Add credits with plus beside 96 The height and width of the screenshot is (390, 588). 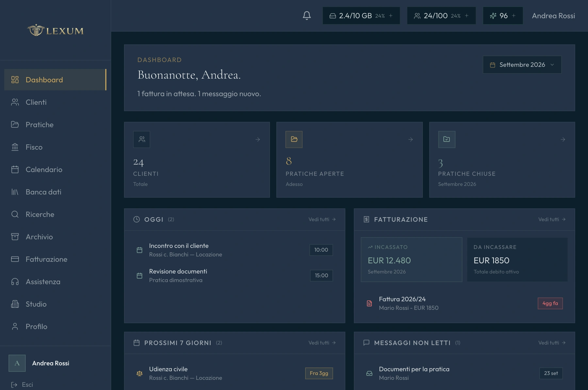(x=514, y=16)
